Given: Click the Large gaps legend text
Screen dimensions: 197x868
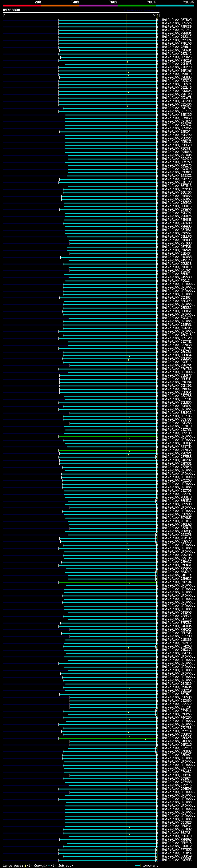Looking at the screenshot, I should [x=38, y=866].
